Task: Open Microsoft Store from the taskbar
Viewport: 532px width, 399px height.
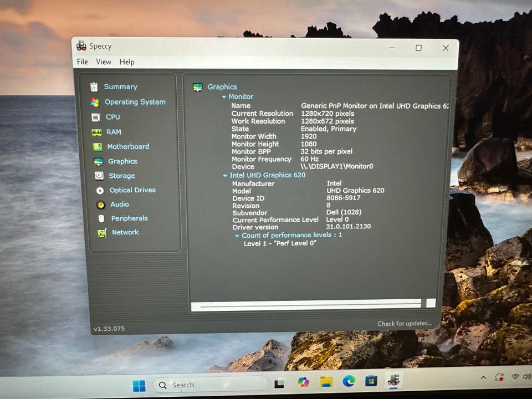Action: click(x=371, y=381)
